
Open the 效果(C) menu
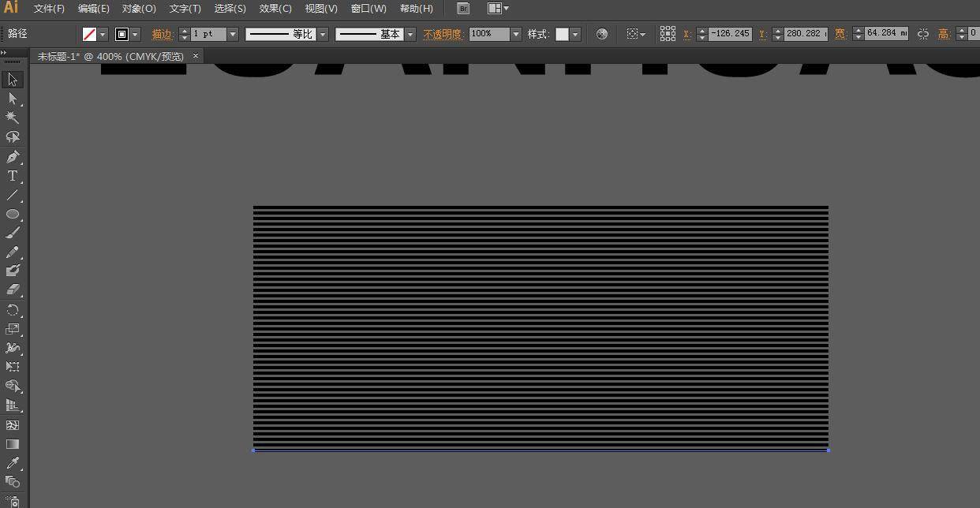[275, 9]
